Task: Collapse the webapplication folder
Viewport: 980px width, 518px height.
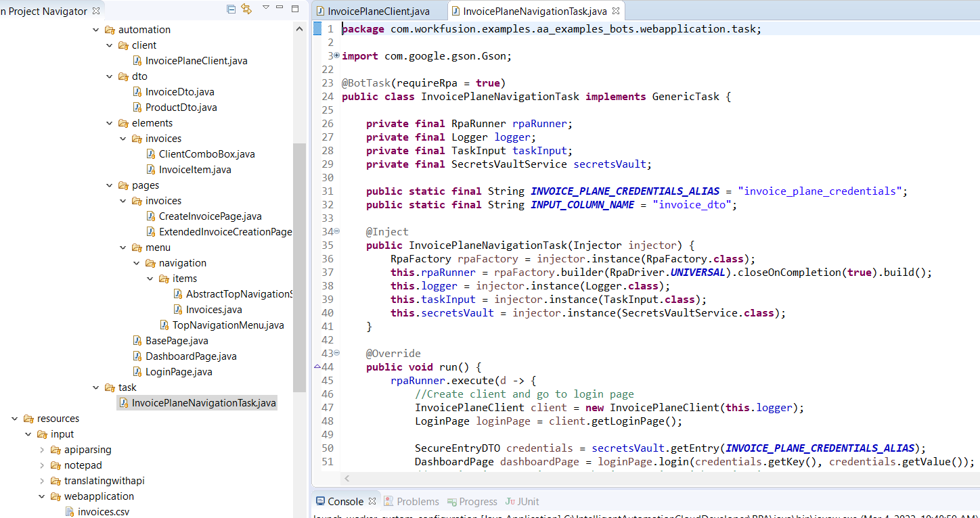Action: tap(41, 496)
